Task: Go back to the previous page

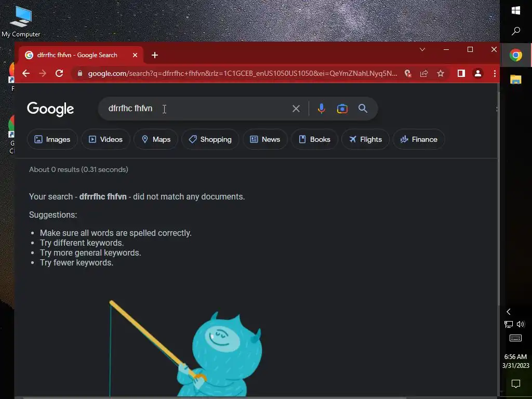Action: coord(26,73)
